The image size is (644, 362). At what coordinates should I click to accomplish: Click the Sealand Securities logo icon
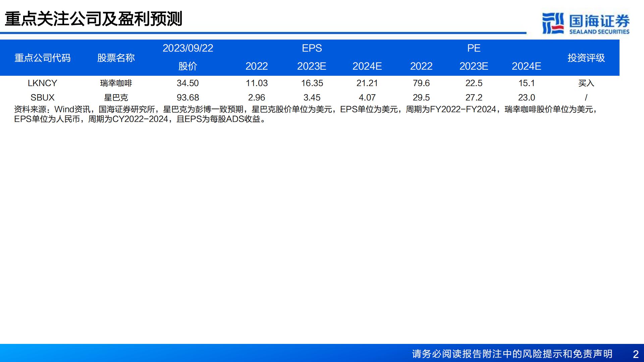553,23
